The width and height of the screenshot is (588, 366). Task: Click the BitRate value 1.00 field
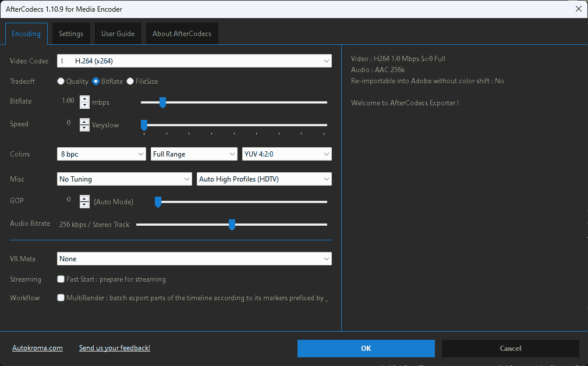(x=68, y=101)
